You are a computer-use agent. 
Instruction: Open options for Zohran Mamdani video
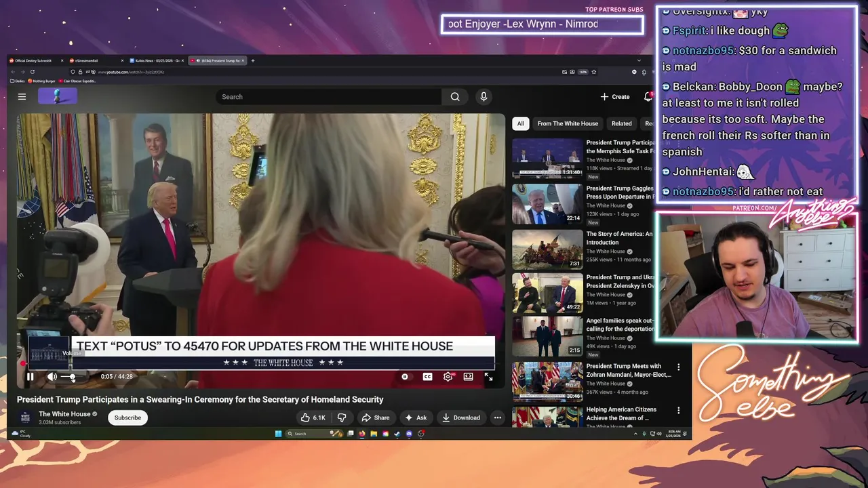pos(678,367)
